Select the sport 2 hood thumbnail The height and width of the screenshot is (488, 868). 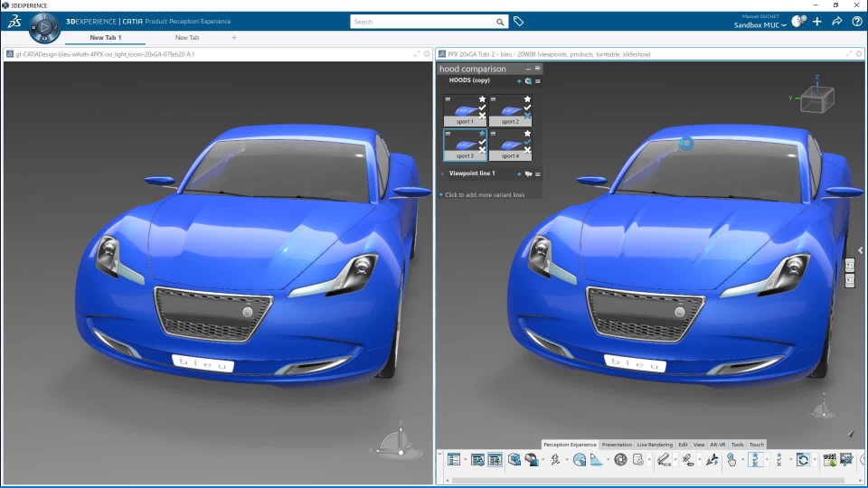510,110
